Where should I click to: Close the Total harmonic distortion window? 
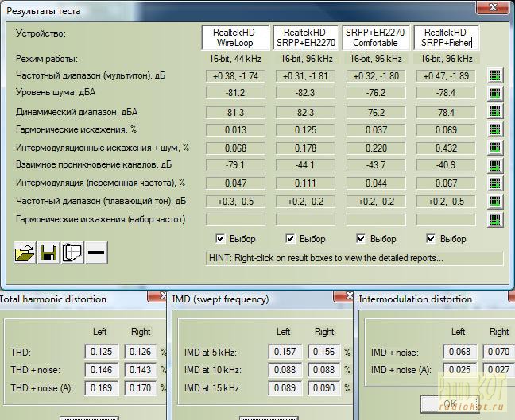[157, 296]
